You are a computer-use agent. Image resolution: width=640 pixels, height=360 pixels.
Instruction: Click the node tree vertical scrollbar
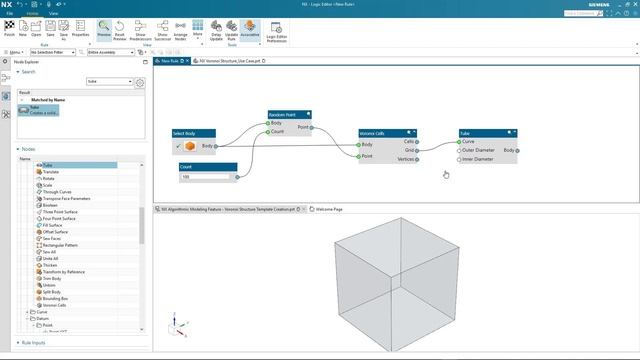click(x=142, y=226)
